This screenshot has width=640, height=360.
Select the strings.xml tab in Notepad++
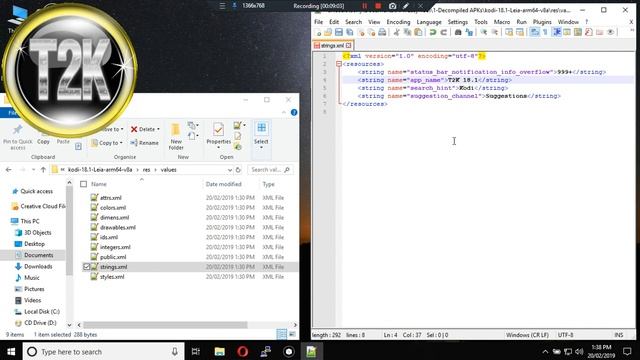332,46
